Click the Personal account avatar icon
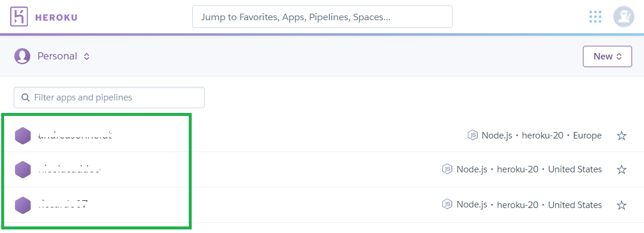 point(22,56)
